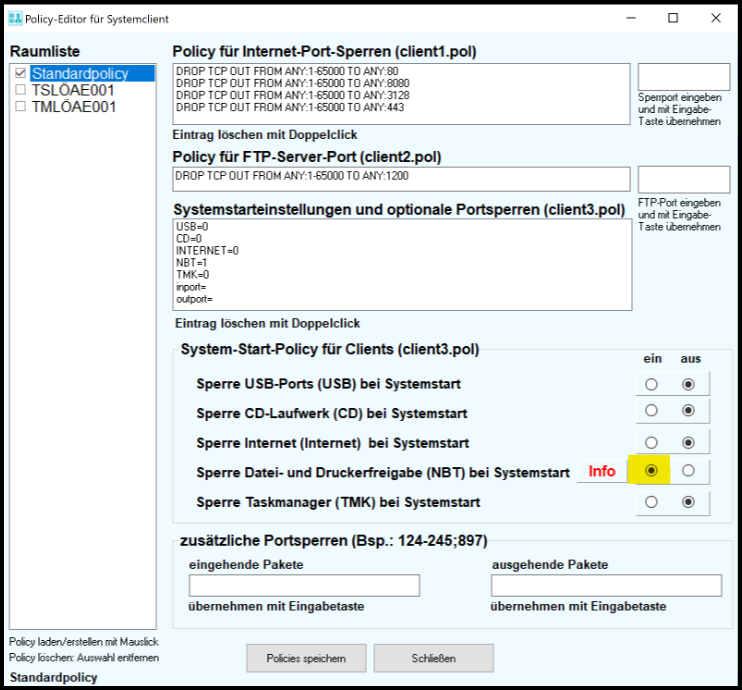
Task: Set CD-Laufwerk lock to 'ein'
Action: click(x=652, y=411)
